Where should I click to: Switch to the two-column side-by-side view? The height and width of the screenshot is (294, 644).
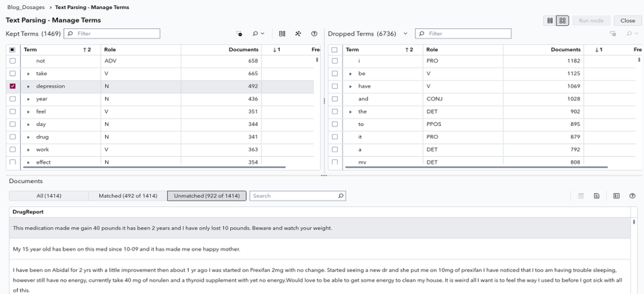pos(550,21)
